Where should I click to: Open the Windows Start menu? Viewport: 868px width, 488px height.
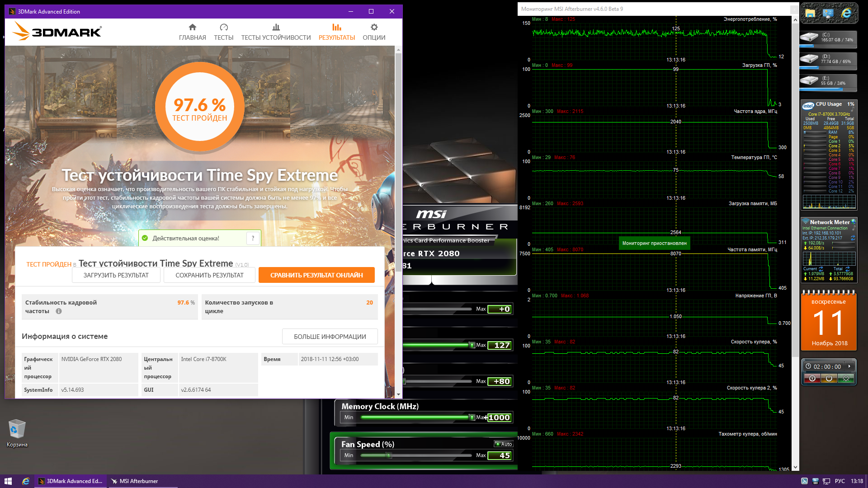click(8, 481)
